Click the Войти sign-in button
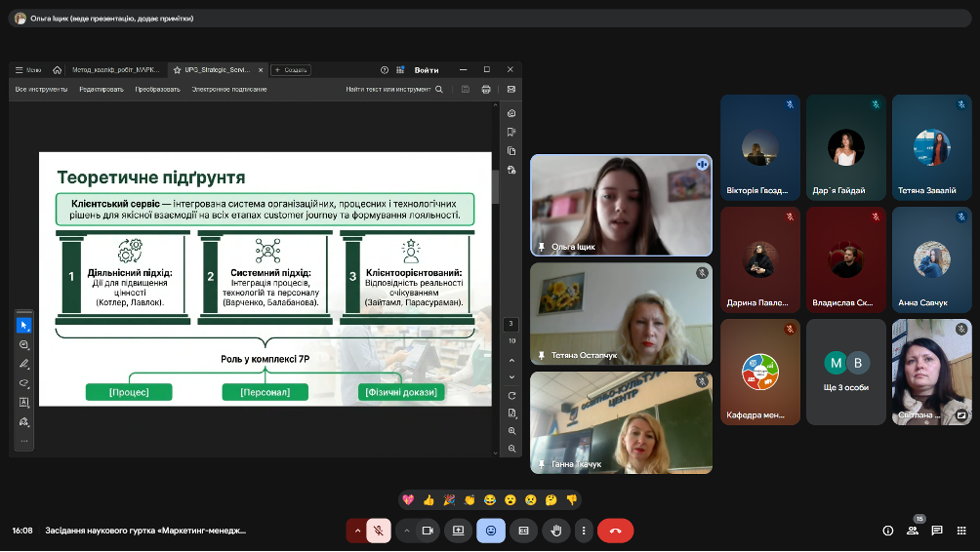Image resolution: width=980 pixels, height=552 pixels. click(x=427, y=70)
